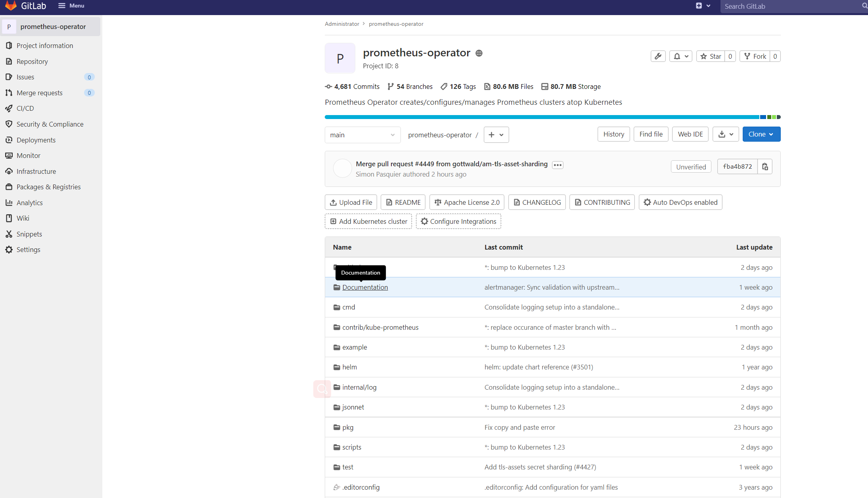Open the cmd folder
This screenshot has height=498, width=868.
349,307
